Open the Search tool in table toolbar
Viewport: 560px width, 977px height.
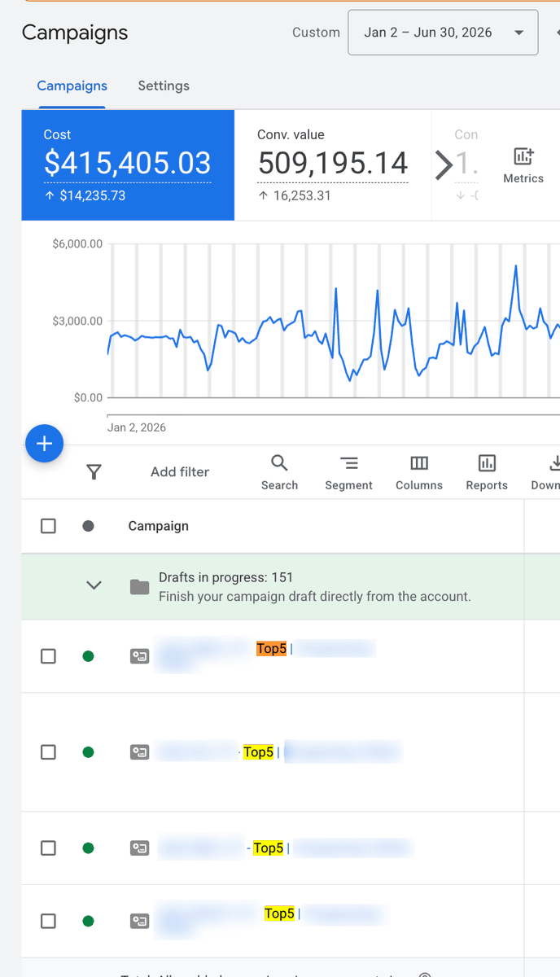[279, 472]
